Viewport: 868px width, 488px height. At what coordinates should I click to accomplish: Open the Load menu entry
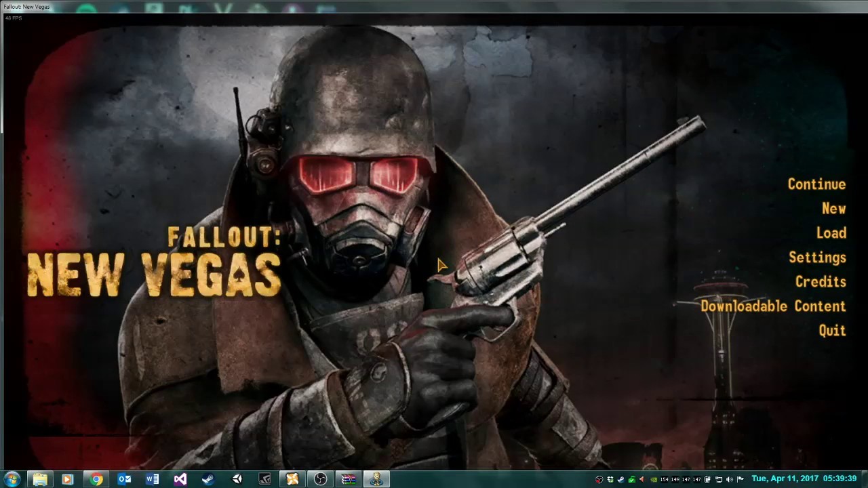pyautogui.click(x=831, y=233)
